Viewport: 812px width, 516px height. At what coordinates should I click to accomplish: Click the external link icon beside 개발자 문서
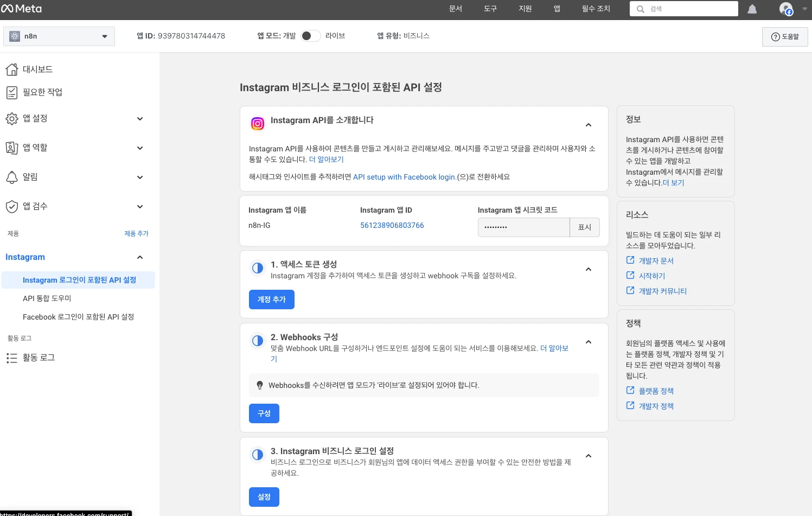pos(630,260)
